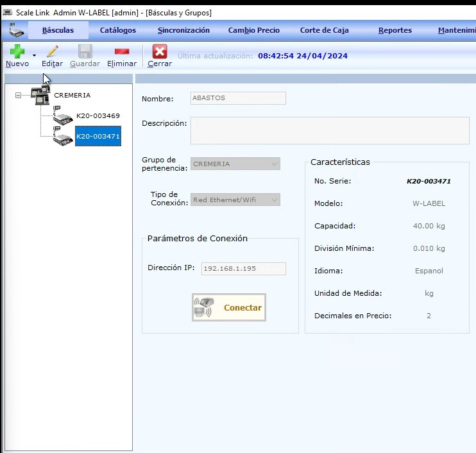Viewport: 476px width, 453px height.
Task: Open the Sincronización menu
Action: (183, 30)
